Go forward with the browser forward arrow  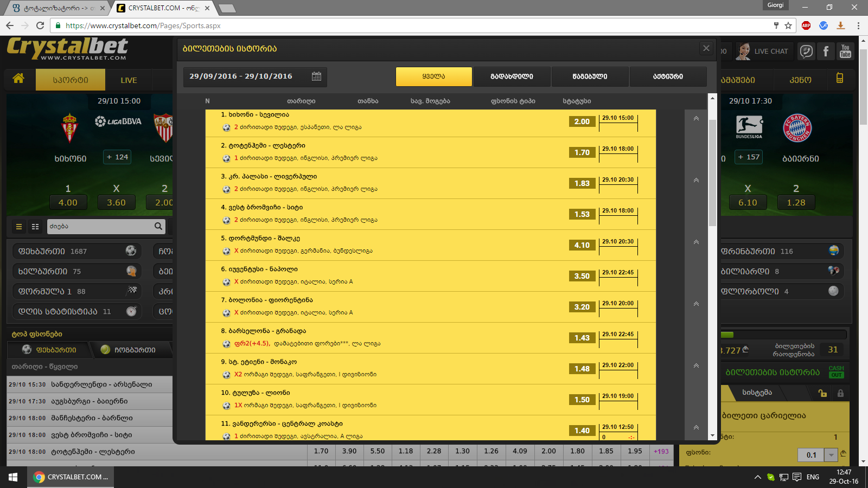25,25
